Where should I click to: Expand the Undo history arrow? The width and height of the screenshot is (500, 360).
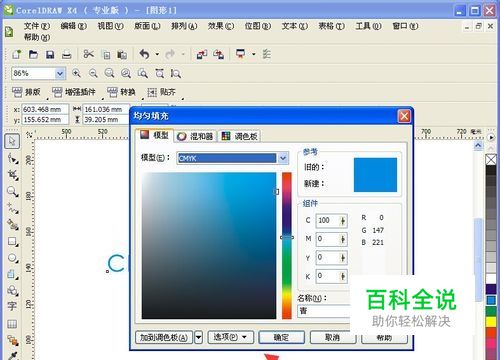click(157, 54)
